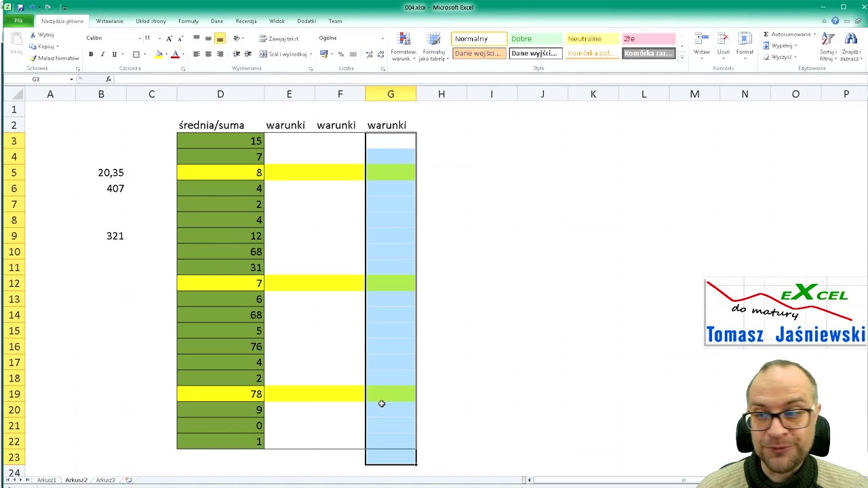Apply the Dobre cell style
The width and height of the screenshot is (868, 488).
click(x=536, y=39)
